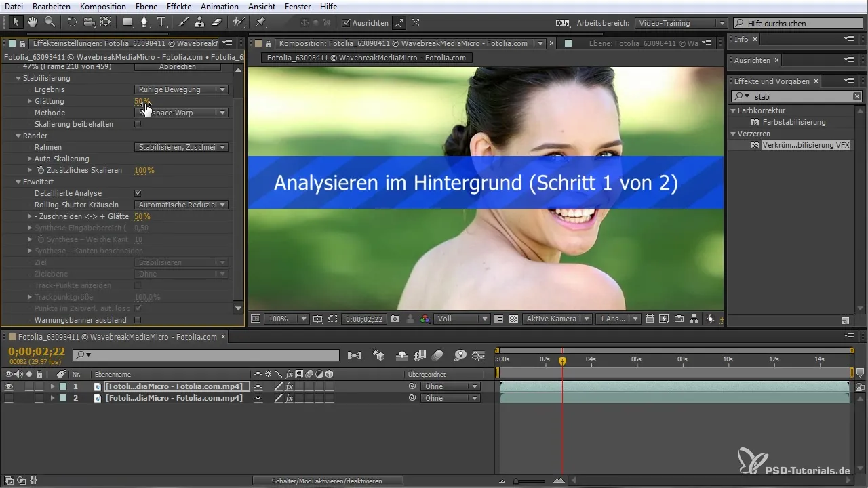The width and height of the screenshot is (868, 488).
Task: Select the Roto Brush tool
Action: [238, 22]
